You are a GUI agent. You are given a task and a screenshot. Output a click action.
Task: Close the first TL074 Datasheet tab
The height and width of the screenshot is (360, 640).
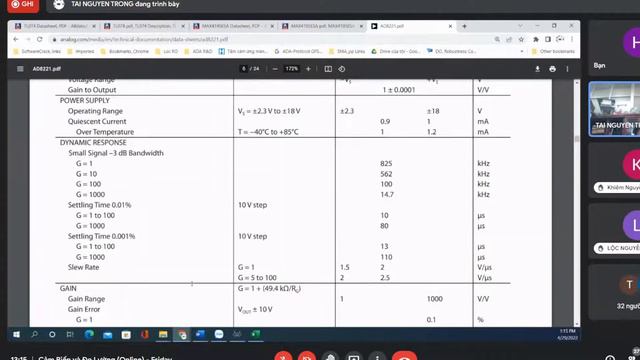93,26
